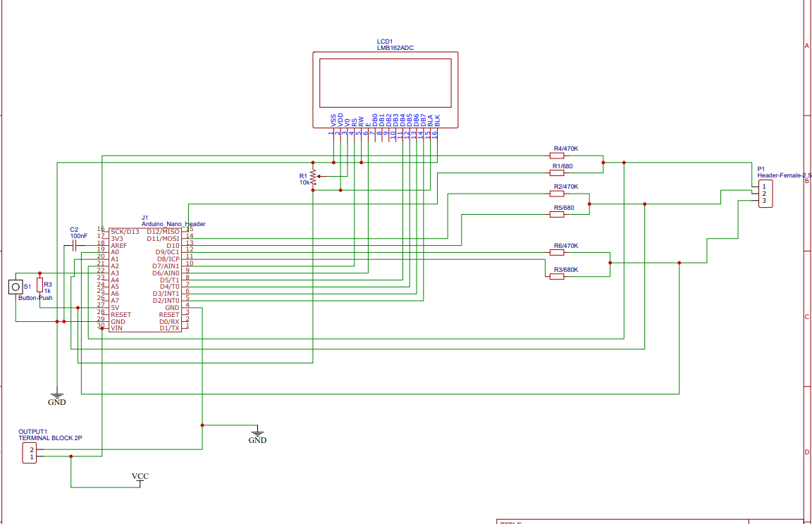The image size is (812, 524).
Task: Click the GND symbol near OUTPUT1
Action: click(x=257, y=433)
